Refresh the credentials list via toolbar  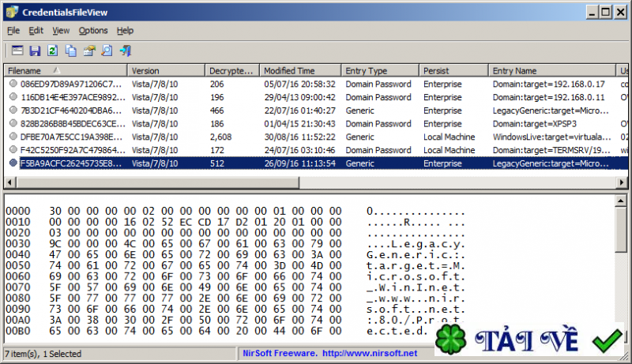(52, 51)
